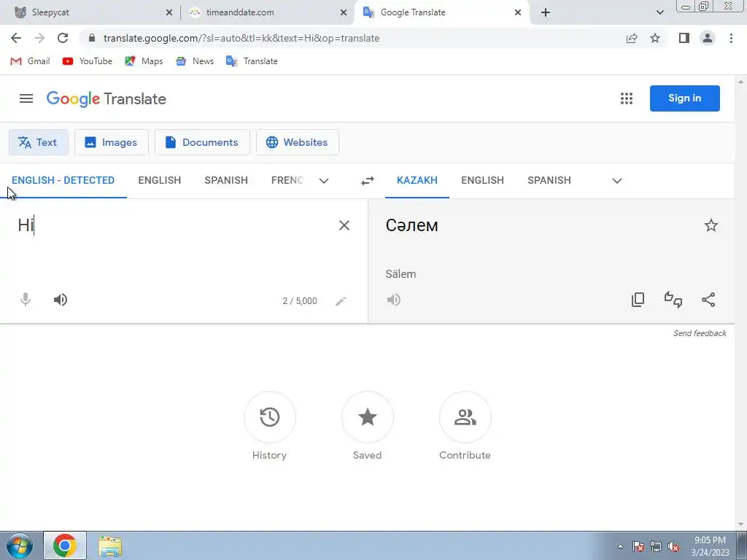Screen dimensions: 747x560
Task: Open the Chrome profile menu
Action: tap(708, 38)
